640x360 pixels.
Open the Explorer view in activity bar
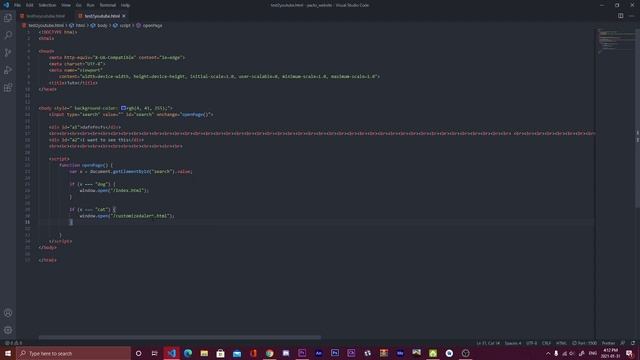coord(8,18)
